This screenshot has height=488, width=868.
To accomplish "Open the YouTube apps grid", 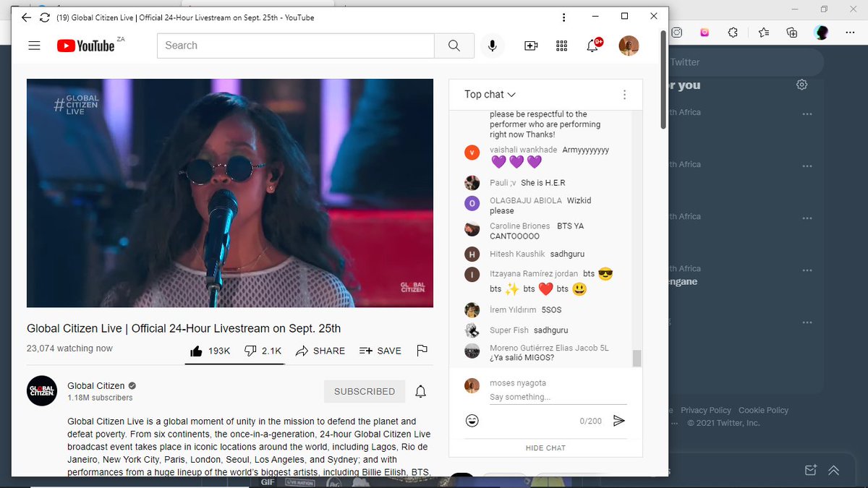I will 561,46.
